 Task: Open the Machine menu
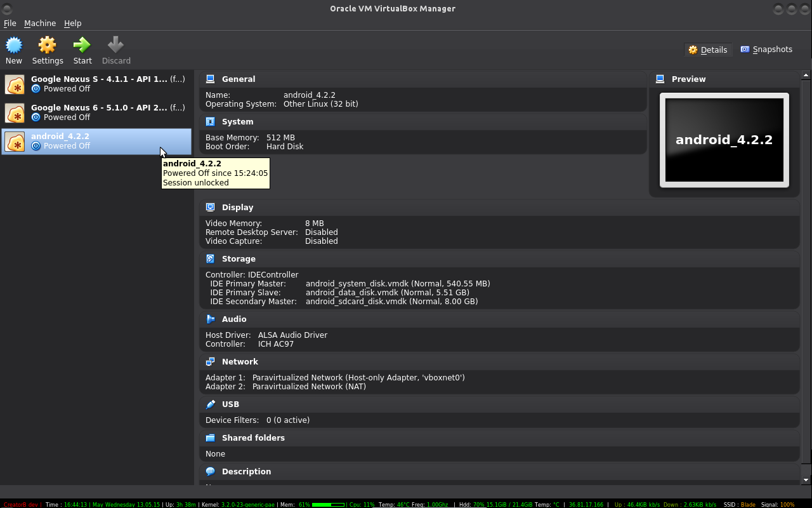(40, 23)
